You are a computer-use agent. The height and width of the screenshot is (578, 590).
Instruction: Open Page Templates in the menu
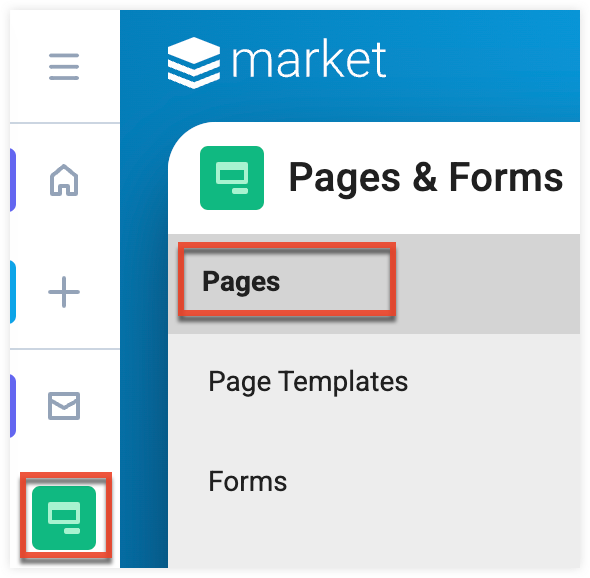point(308,382)
